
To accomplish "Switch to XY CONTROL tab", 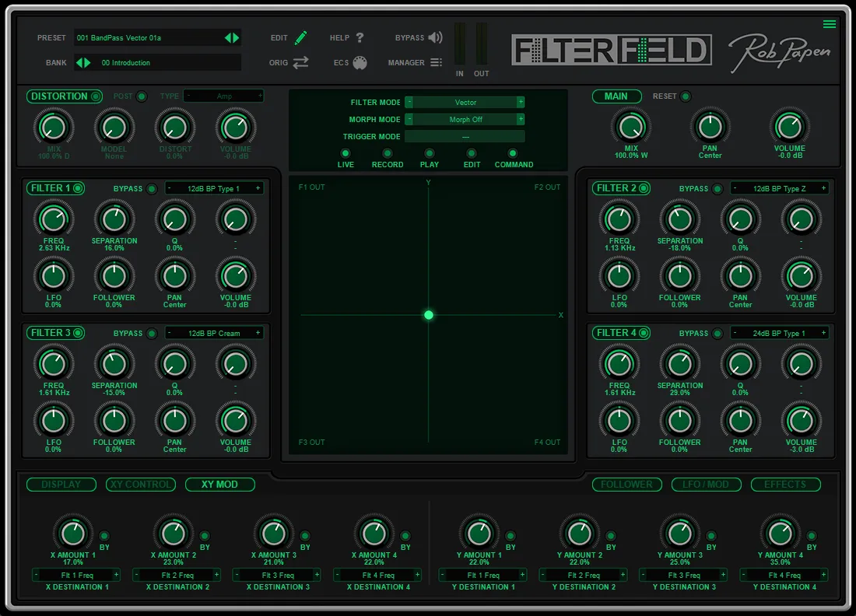I will pos(141,485).
